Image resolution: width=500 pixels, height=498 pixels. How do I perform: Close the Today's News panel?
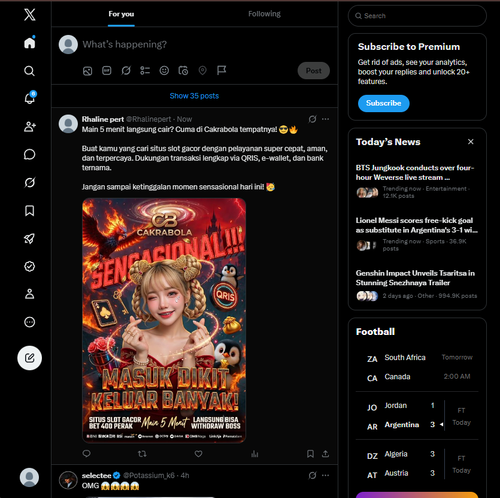pyautogui.click(x=471, y=142)
